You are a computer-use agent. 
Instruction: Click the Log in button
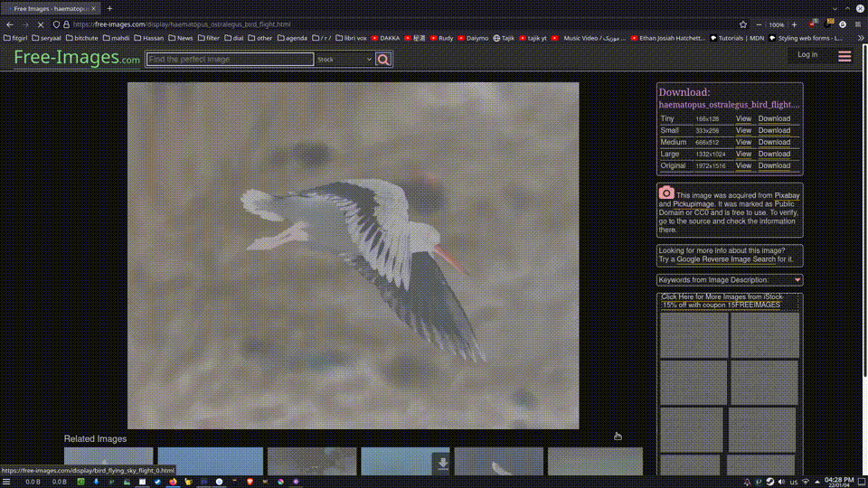coord(807,55)
